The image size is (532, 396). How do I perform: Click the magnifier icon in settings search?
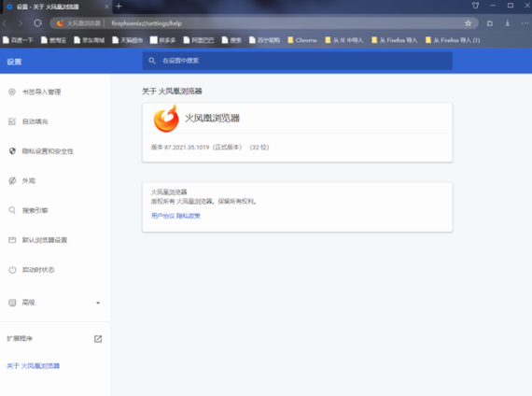(x=152, y=61)
